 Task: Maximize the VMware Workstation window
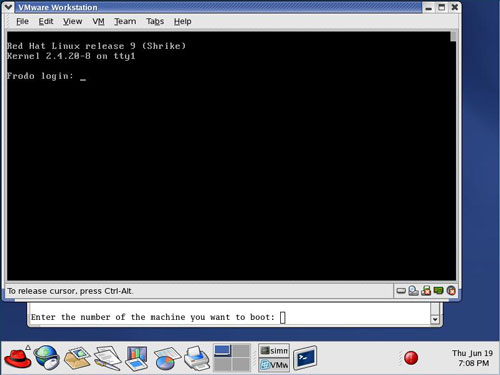(x=442, y=7)
